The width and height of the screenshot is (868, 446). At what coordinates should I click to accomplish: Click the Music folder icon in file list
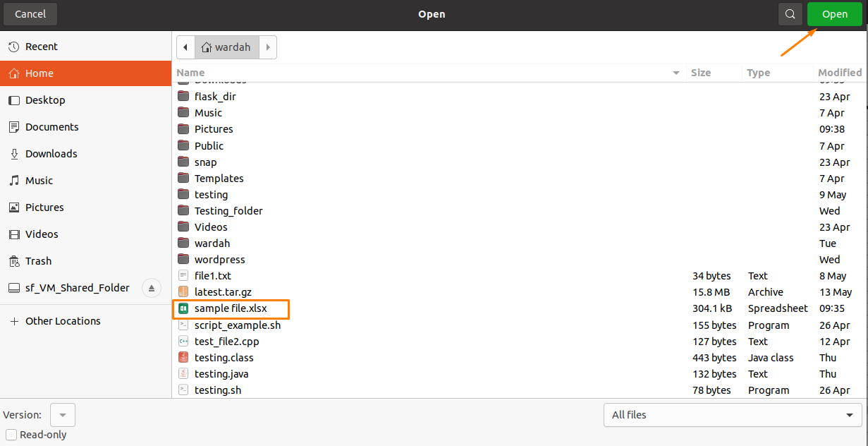[x=183, y=113]
